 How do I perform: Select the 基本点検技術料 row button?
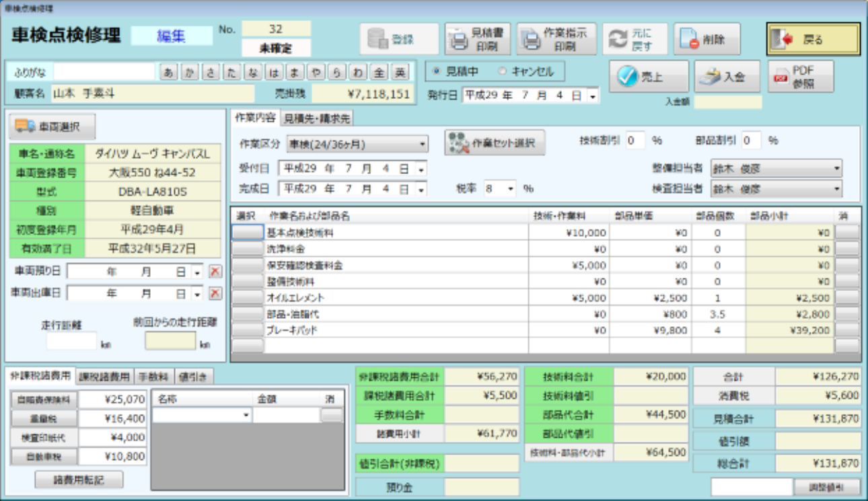coord(248,233)
